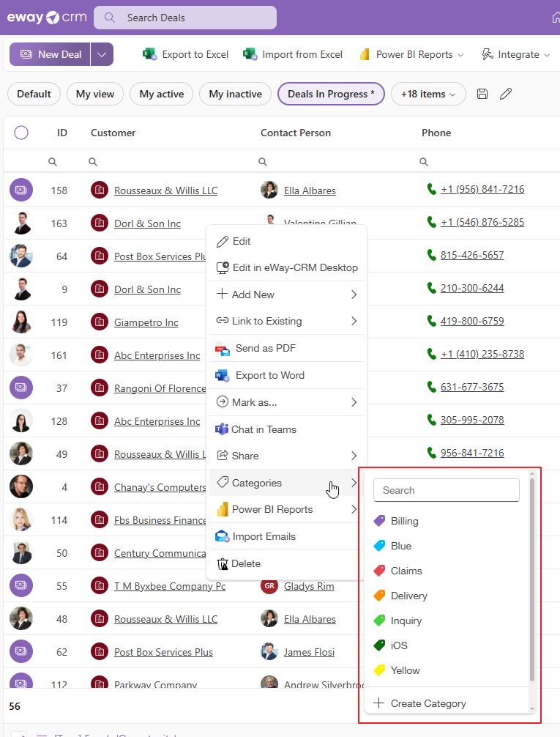560x737 pixels.
Task: Click the deal icon for row 158
Action: (21, 190)
